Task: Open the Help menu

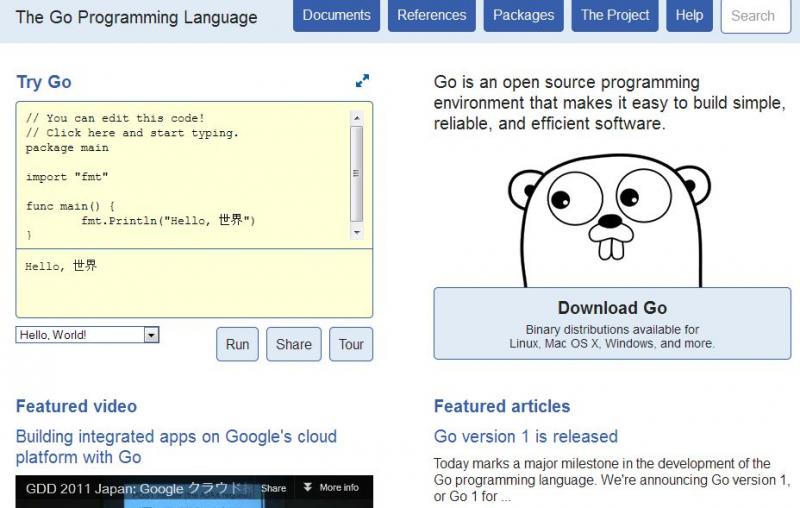Action: tap(689, 15)
